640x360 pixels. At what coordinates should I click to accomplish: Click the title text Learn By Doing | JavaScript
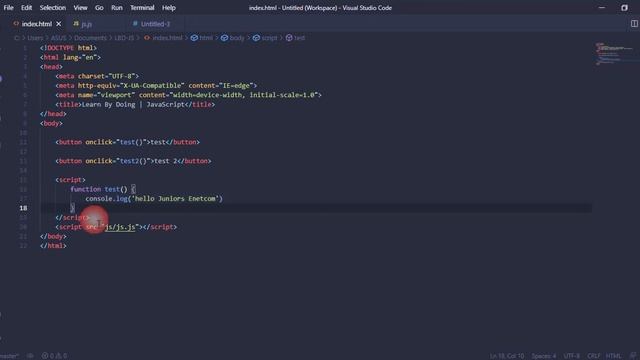[133, 104]
